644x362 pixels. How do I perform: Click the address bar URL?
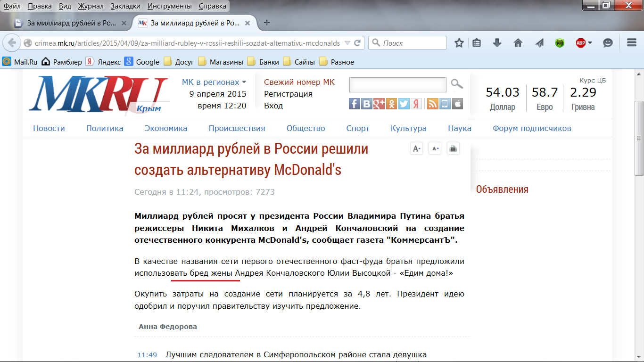tap(187, 43)
